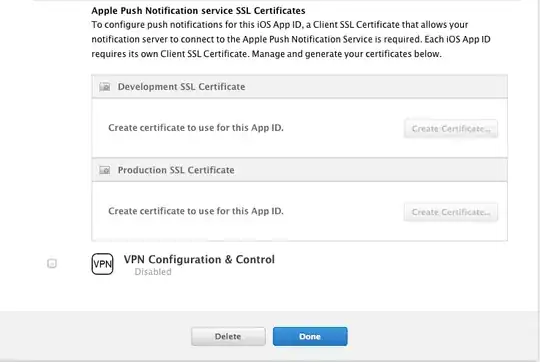Viewport: 540px width, 362px height.
Task: Click the Development section's create certificate text
Action: pyautogui.click(x=196, y=128)
